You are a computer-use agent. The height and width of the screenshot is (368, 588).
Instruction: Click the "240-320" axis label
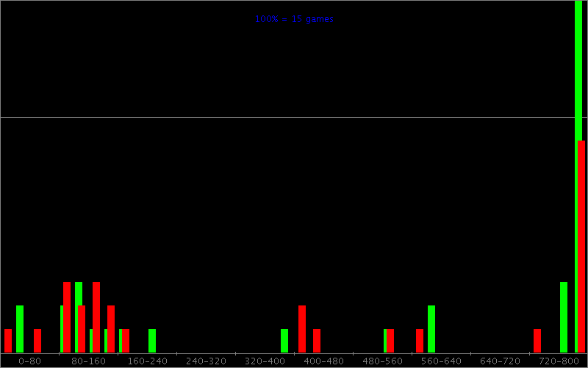[207, 361]
